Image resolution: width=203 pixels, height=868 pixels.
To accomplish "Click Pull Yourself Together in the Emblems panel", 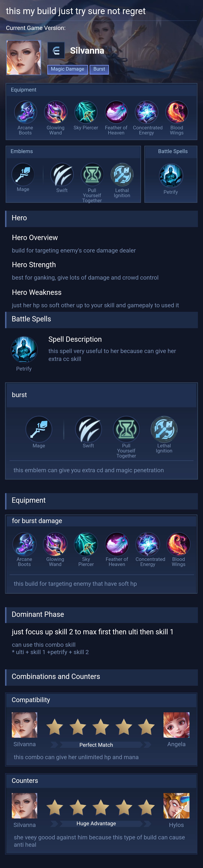I will pos(92,175).
